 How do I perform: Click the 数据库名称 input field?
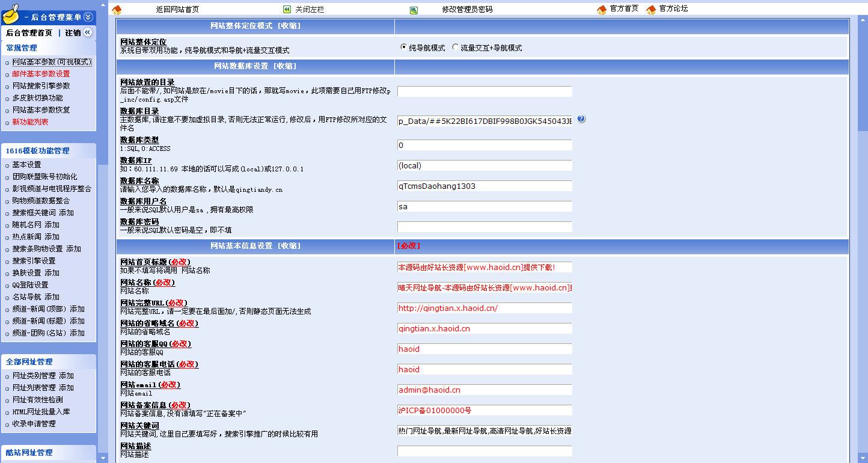[x=484, y=186]
